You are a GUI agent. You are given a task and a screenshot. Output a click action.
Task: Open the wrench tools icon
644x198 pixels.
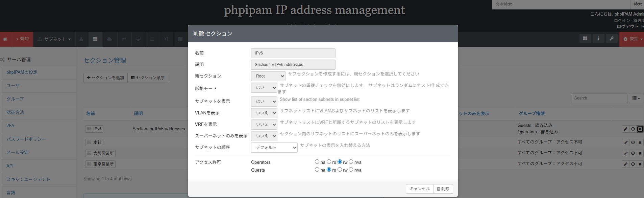pos(612,39)
